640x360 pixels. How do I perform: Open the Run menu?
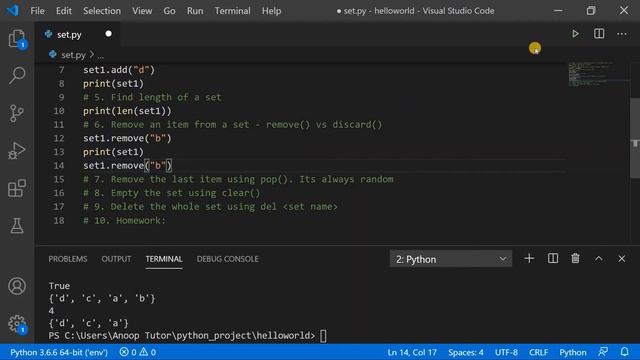tap(195, 11)
